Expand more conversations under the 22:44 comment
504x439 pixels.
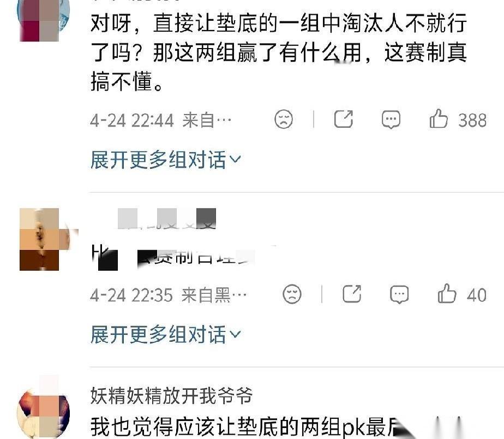point(165,159)
